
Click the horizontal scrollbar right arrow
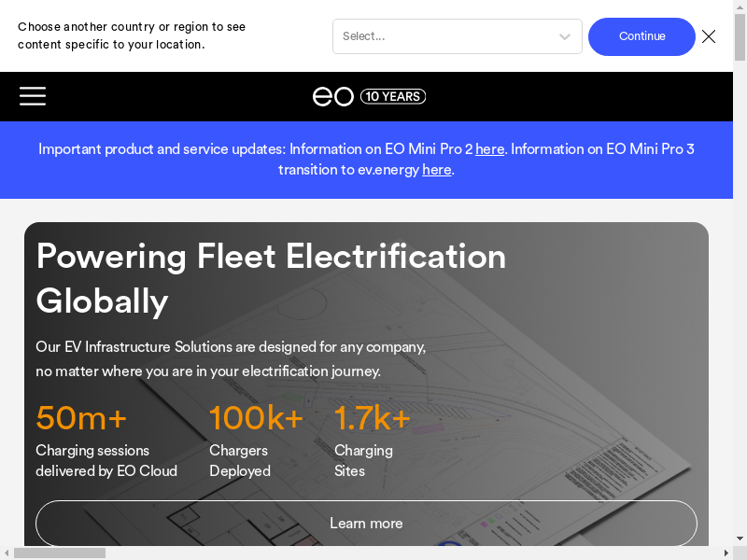tap(726, 553)
